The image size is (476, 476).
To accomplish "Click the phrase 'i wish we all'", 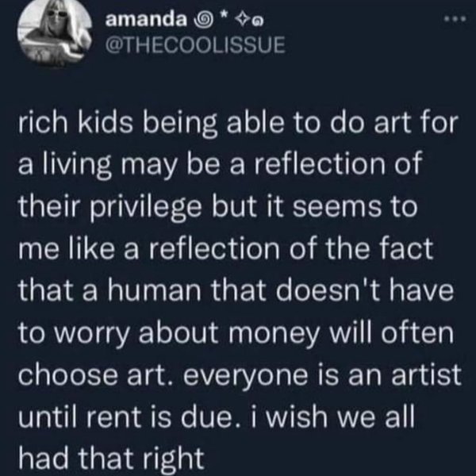I will tap(333, 416).
